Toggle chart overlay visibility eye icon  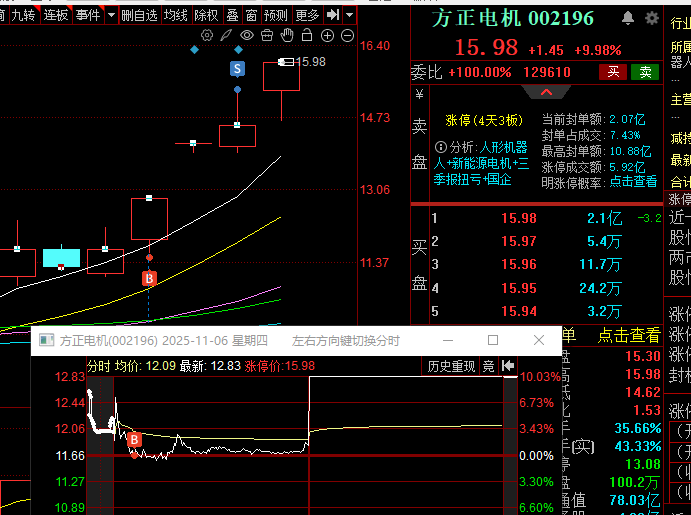247,35
